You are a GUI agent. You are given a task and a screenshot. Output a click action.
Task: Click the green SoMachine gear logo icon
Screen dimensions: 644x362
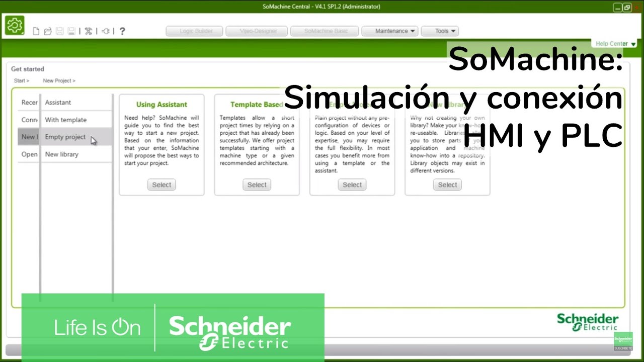coord(15,25)
